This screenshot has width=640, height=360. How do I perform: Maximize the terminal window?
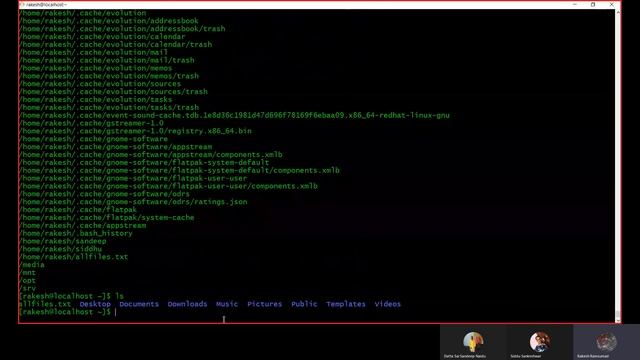point(593,4)
